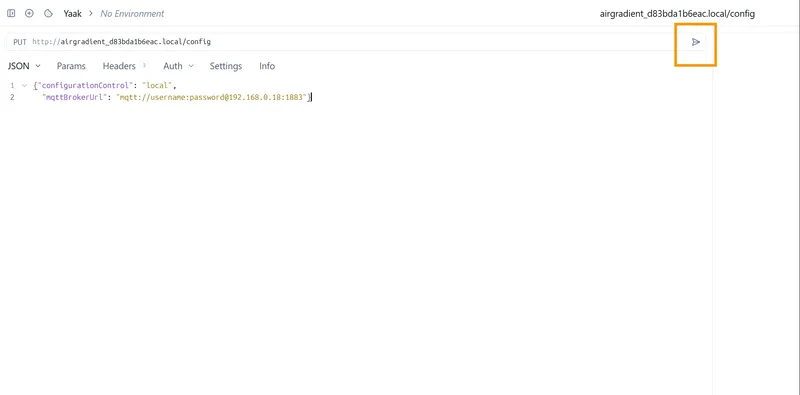Create new request with plus icon
Image resolution: width=800 pixels, height=395 pixels.
coord(29,13)
